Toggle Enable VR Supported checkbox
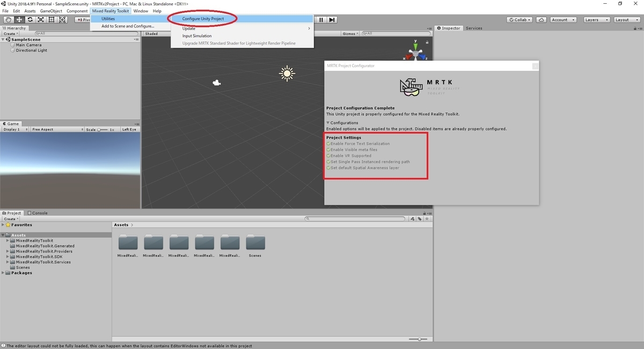This screenshot has width=644, height=349. [328, 156]
